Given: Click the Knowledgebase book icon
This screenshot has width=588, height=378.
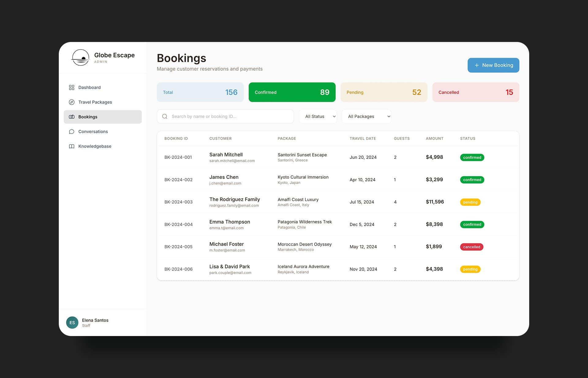Looking at the screenshot, I should click(x=72, y=146).
